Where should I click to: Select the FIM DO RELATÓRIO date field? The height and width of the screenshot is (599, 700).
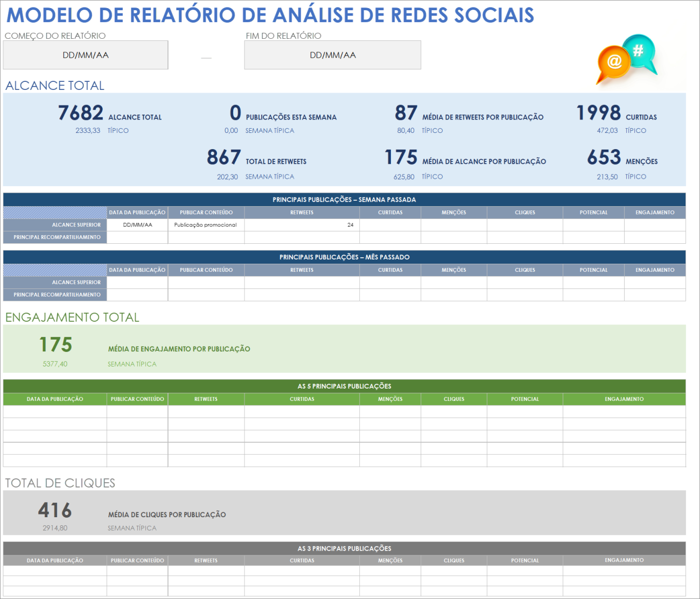[x=332, y=54]
